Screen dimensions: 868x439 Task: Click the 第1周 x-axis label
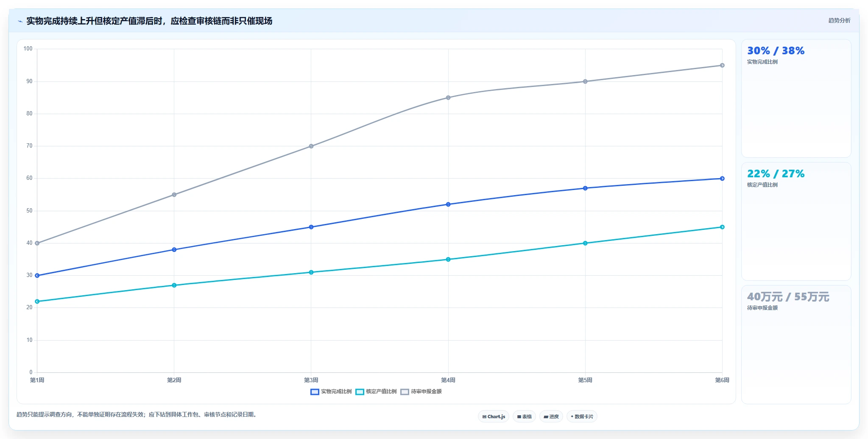[37, 380]
